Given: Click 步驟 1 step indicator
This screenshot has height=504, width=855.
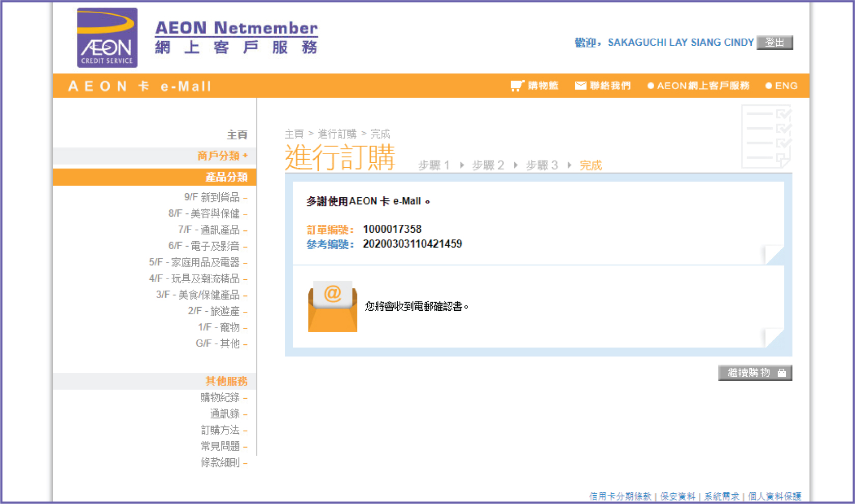Looking at the screenshot, I should click(x=434, y=165).
